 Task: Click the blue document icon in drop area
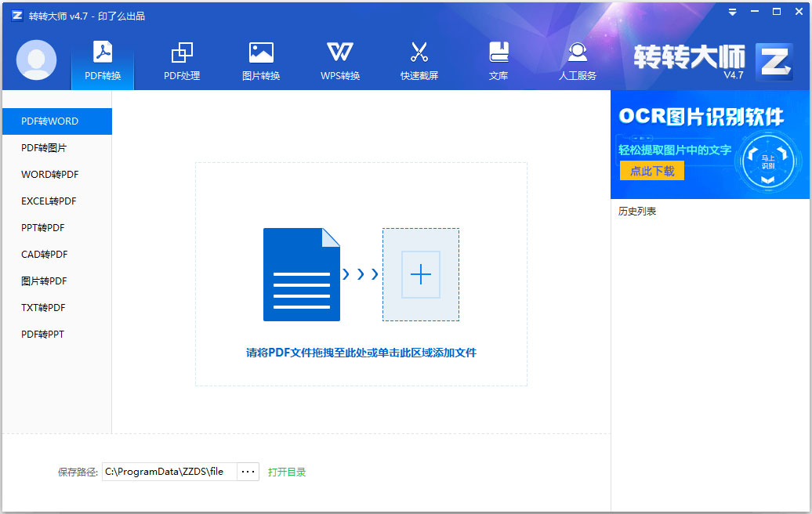(x=302, y=274)
